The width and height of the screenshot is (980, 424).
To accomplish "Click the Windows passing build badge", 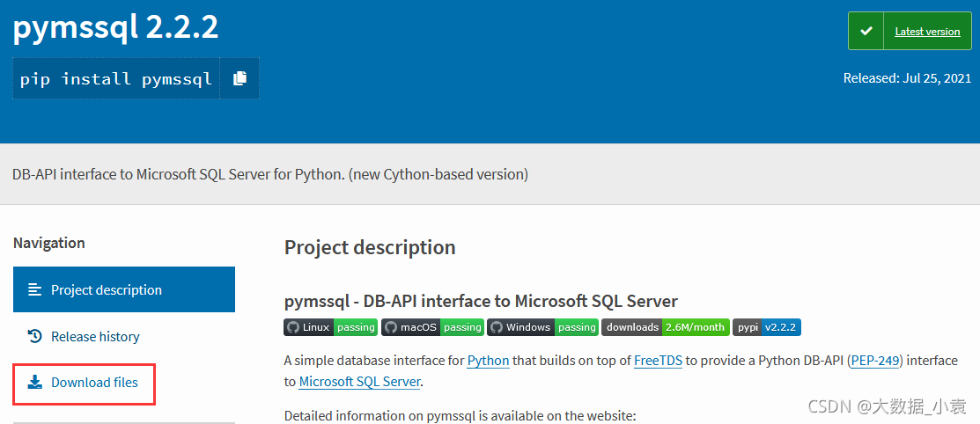I will (542, 327).
